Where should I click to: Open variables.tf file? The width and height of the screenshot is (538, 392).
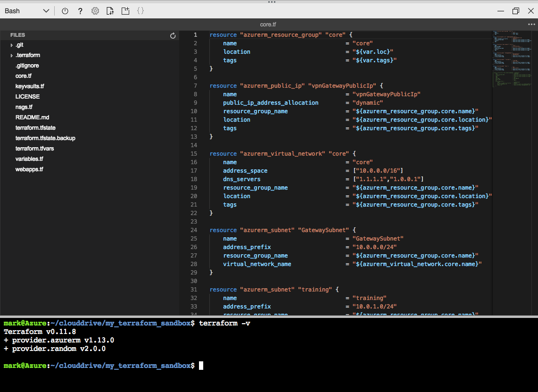[x=29, y=158]
